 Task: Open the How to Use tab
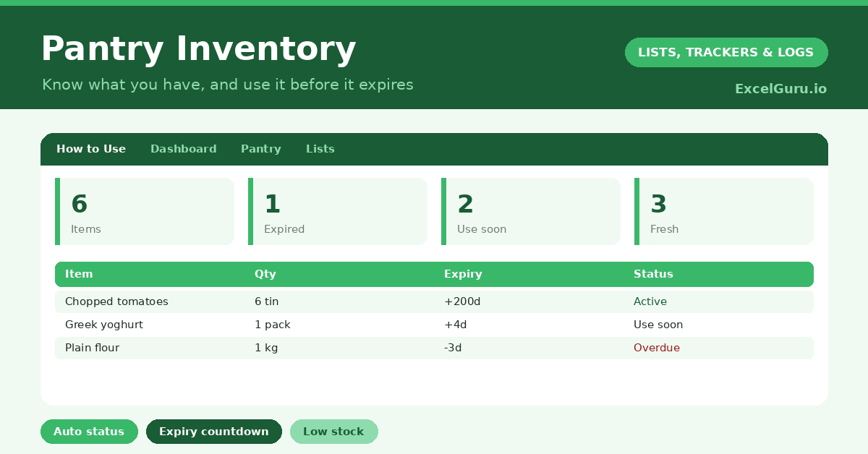point(91,149)
